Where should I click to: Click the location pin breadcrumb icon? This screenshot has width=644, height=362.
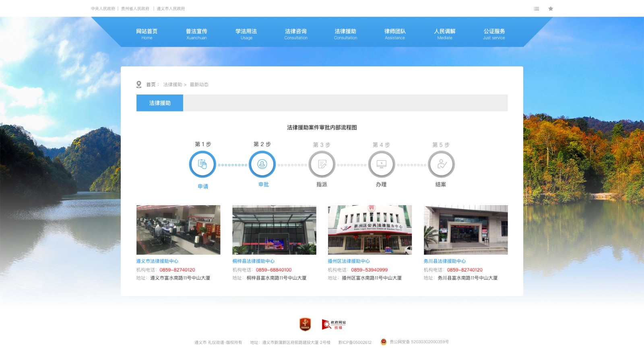tap(139, 84)
